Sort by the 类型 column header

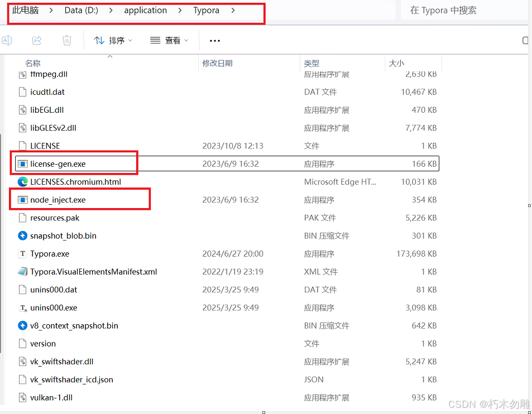point(311,63)
